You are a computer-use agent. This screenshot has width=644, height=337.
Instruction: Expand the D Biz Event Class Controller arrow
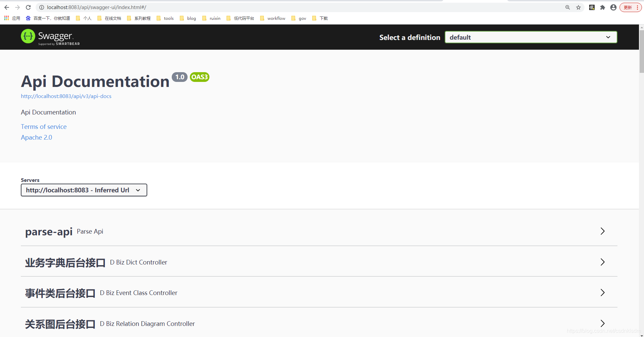pyautogui.click(x=603, y=293)
